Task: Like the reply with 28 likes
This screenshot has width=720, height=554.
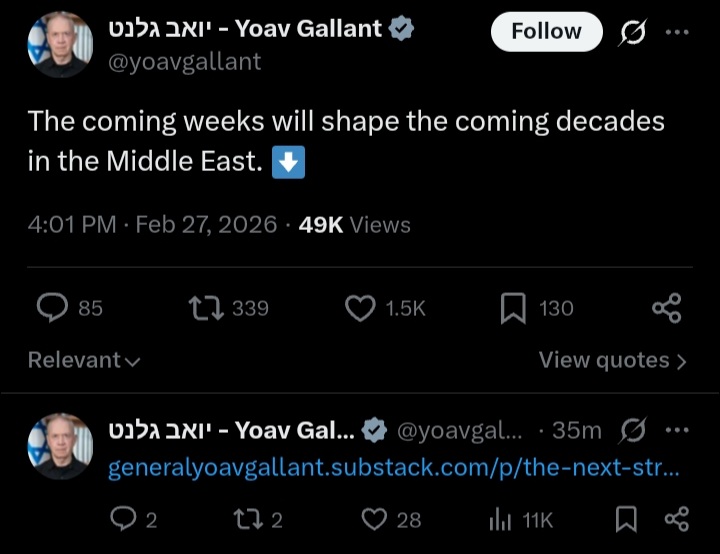Action: coord(374,519)
